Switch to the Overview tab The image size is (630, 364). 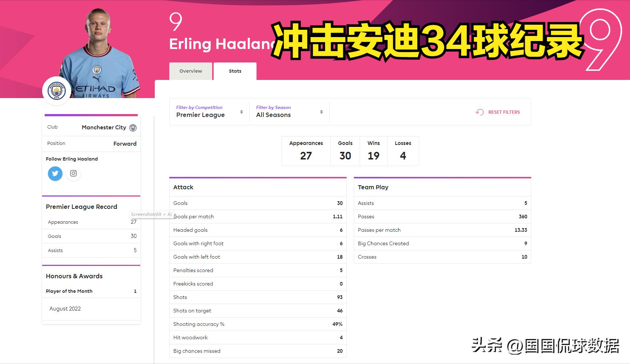[x=191, y=71]
